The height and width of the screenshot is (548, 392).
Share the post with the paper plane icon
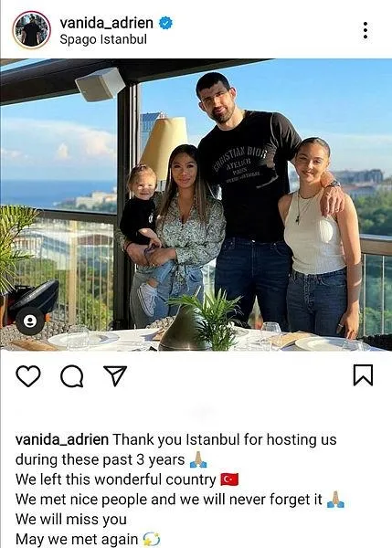tap(115, 376)
